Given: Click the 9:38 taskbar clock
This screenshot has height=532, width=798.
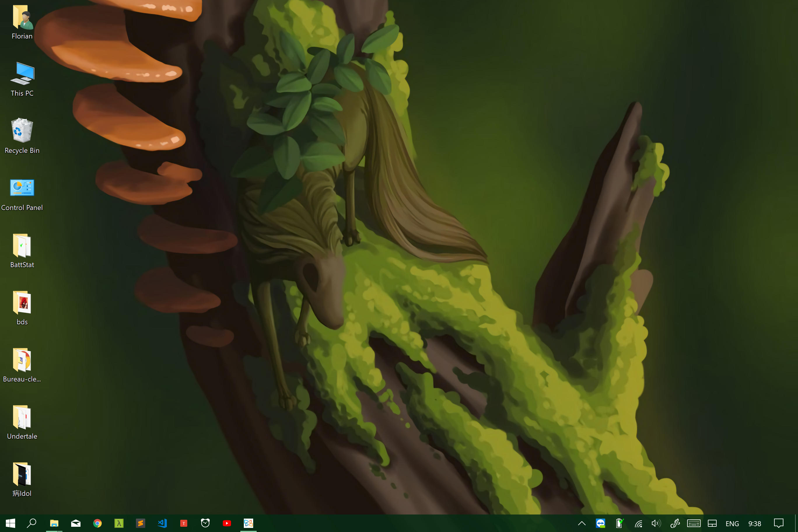Looking at the screenshot, I should [x=755, y=524].
